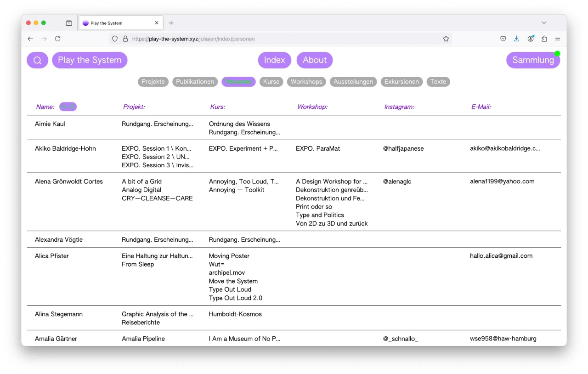Image resolution: width=588 pixels, height=374 pixels.
Task: Open a new browser tab
Action: [x=171, y=23]
